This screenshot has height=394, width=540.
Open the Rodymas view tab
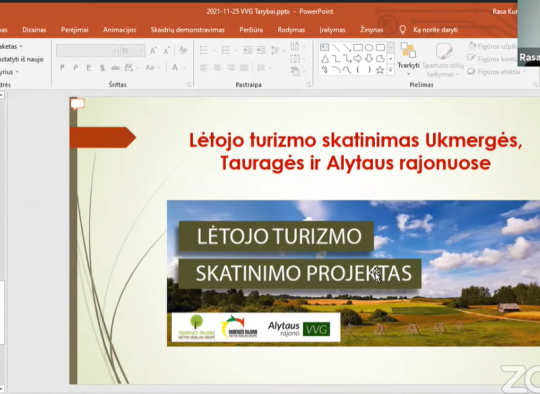pos(291,30)
